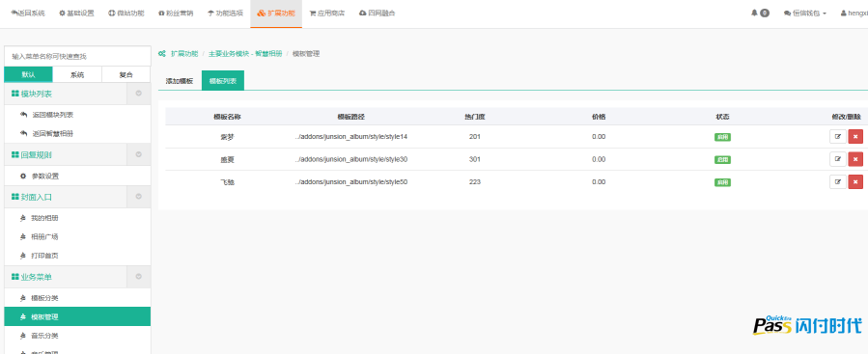Select the 系统 sidebar tab

[77, 74]
